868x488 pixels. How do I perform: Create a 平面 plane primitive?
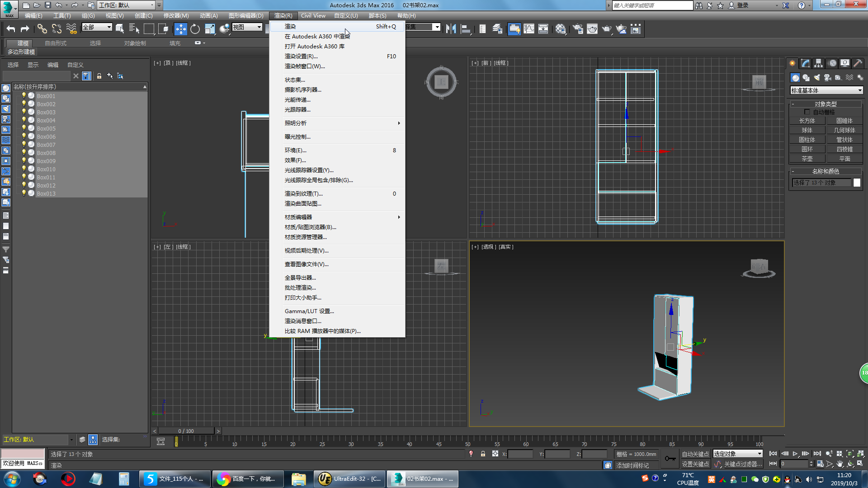844,159
